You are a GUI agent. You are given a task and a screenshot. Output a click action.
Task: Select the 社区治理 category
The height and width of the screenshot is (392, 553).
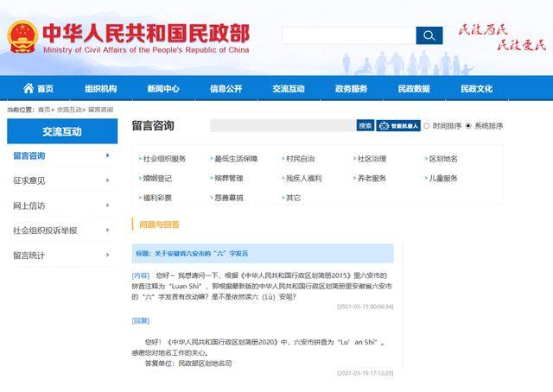(x=372, y=159)
